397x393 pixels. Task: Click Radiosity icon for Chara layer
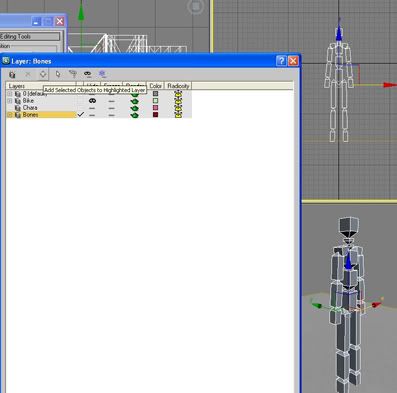coord(178,108)
